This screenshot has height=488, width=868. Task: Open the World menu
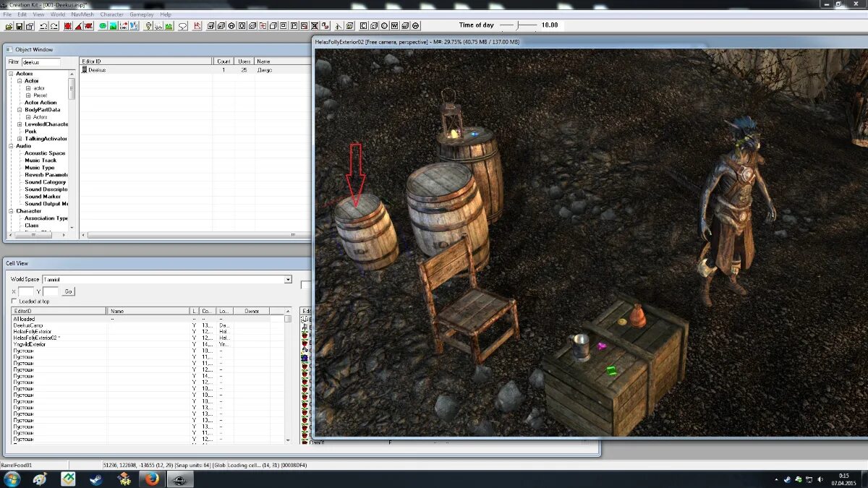(x=58, y=14)
